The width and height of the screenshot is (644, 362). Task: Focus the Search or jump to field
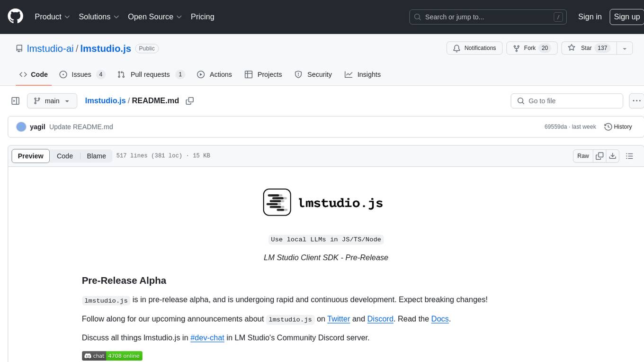point(489,17)
